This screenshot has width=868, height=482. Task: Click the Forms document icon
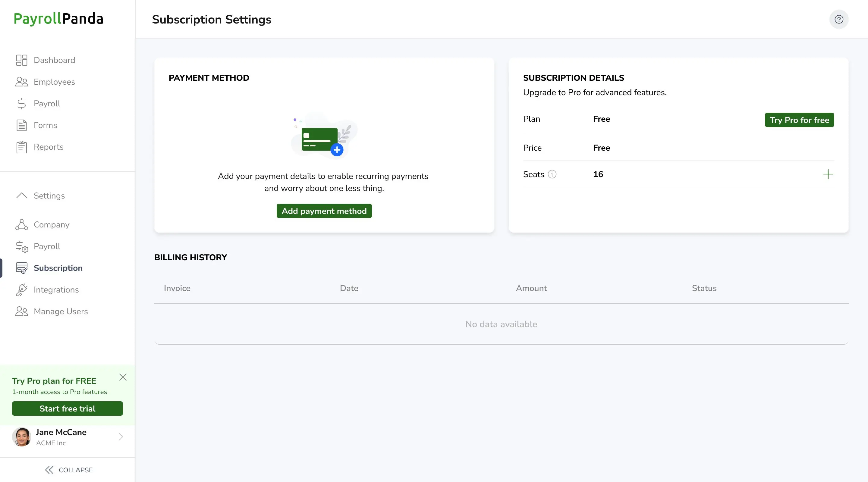pyautogui.click(x=22, y=125)
